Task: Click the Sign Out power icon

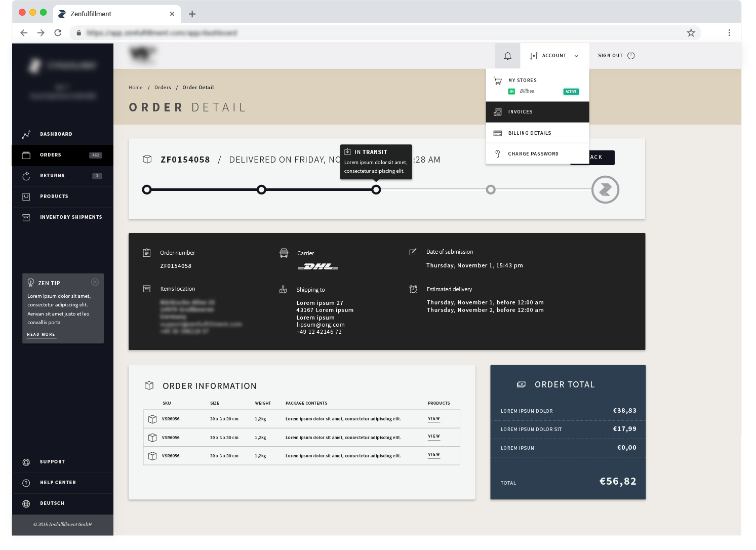Action: coord(631,56)
